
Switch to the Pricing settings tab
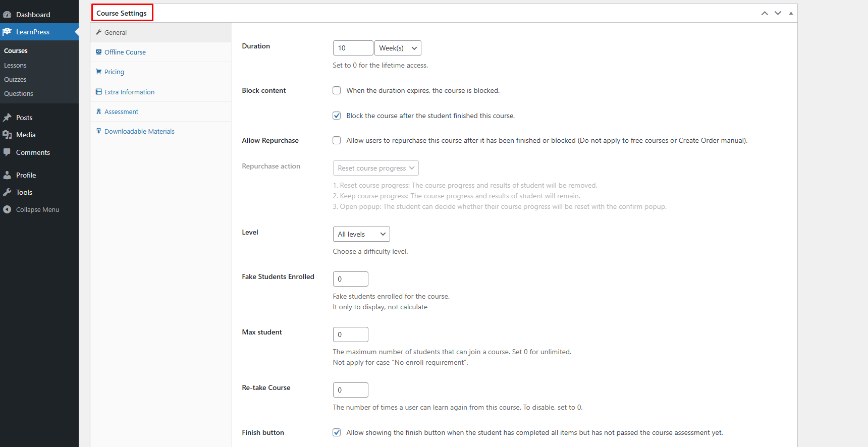pyautogui.click(x=114, y=72)
